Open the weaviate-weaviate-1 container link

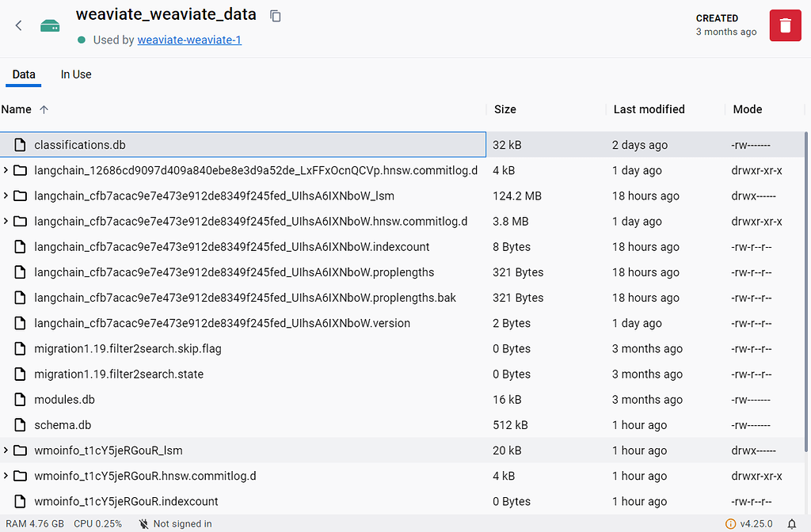coord(189,40)
